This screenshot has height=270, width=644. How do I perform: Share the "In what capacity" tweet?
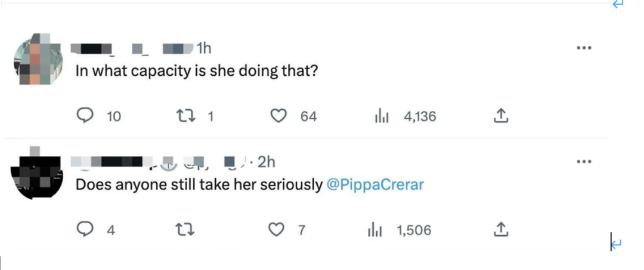pyautogui.click(x=501, y=116)
